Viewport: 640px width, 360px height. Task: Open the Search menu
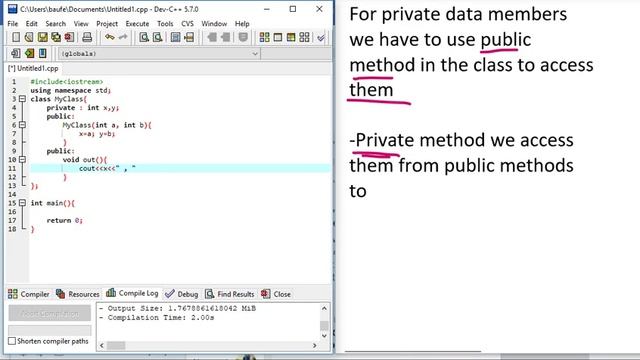[56, 24]
